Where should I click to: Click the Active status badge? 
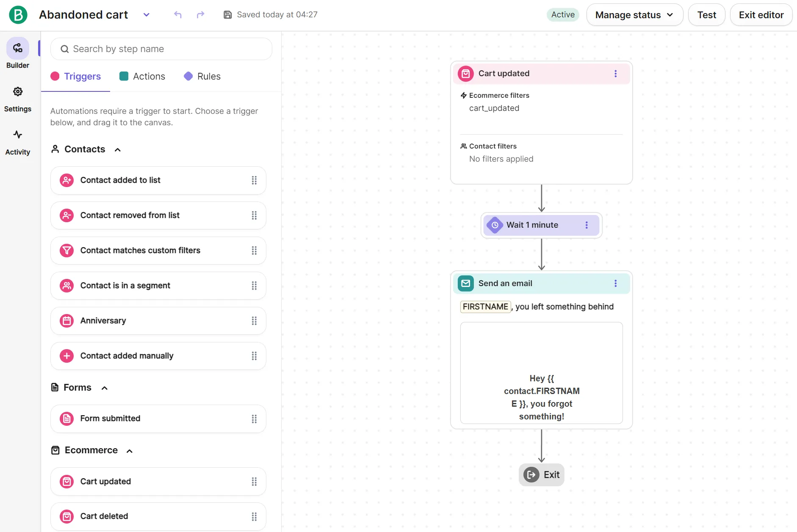(563, 15)
